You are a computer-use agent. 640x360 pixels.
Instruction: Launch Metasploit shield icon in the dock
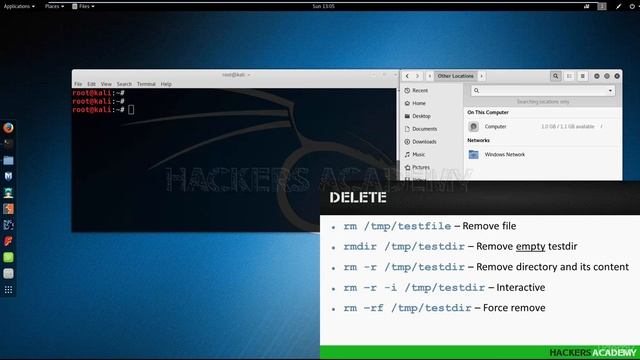[x=8, y=176]
